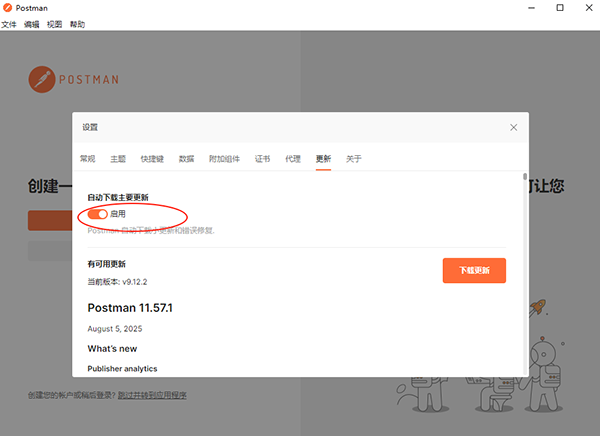Screen dimensions: 600x436
Task: Click the active 更新 tab
Action: 323,159
